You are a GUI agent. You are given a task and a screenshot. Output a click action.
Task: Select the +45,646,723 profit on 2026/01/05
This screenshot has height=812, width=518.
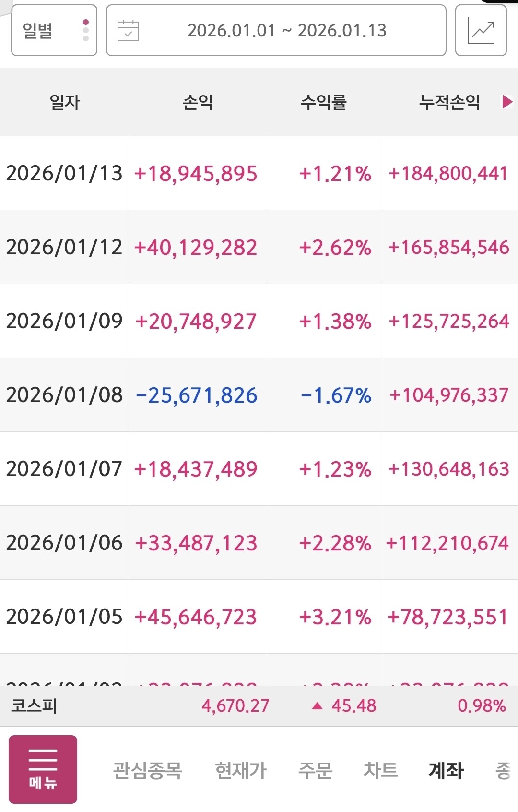[196, 617]
